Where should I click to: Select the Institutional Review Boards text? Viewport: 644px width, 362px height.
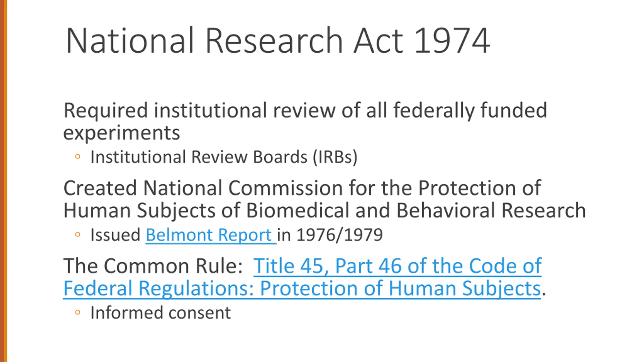click(199, 157)
